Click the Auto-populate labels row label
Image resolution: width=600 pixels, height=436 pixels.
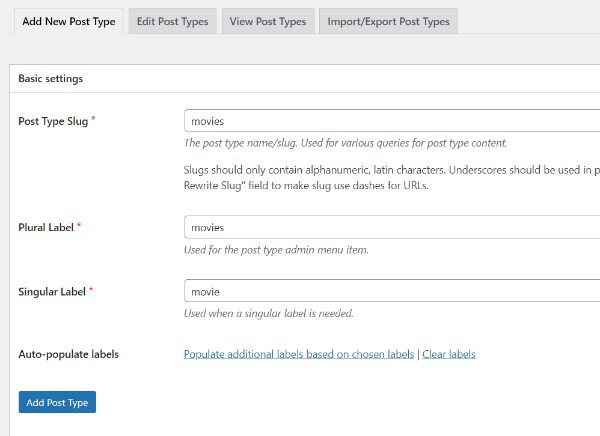click(68, 354)
